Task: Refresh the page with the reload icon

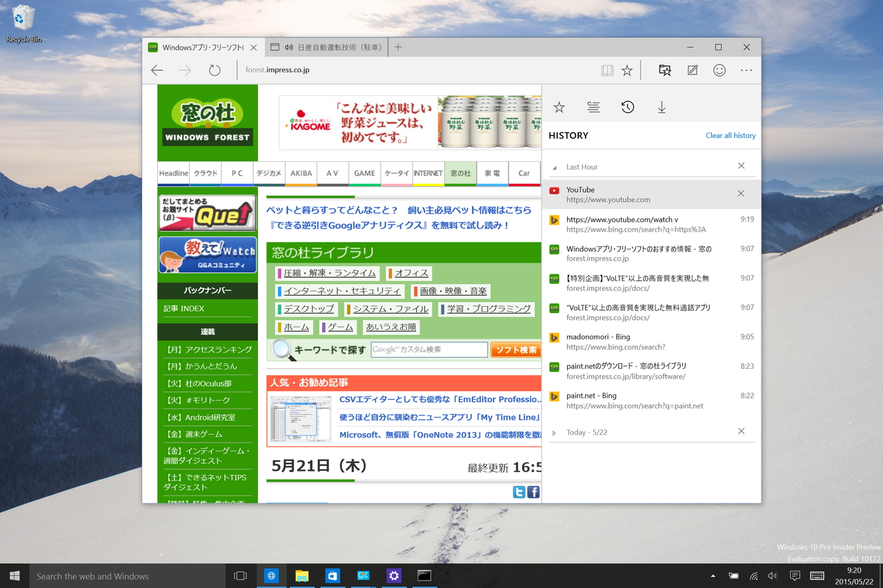Action: [215, 70]
